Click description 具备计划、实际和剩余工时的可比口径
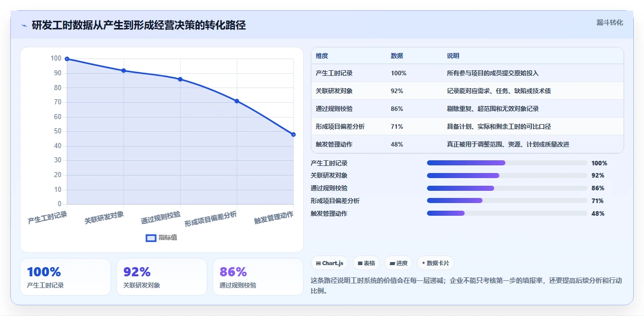This screenshot has height=316, width=644. click(x=499, y=127)
